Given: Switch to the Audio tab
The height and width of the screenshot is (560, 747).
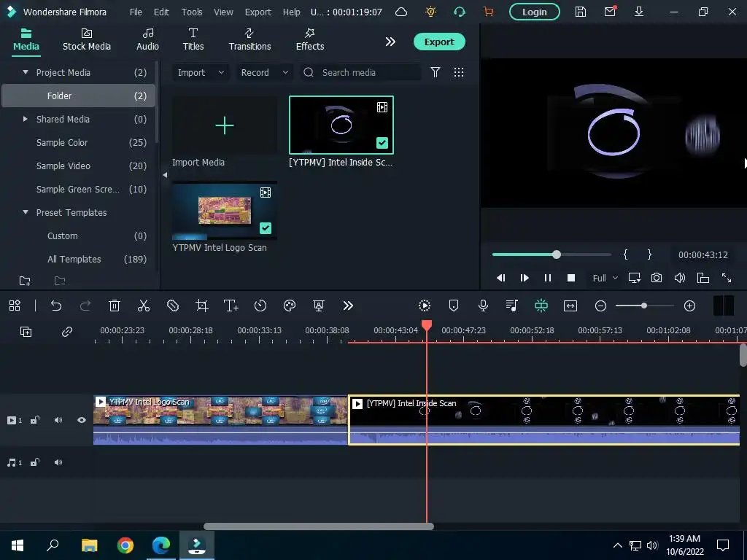Looking at the screenshot, I should point(147,39).
